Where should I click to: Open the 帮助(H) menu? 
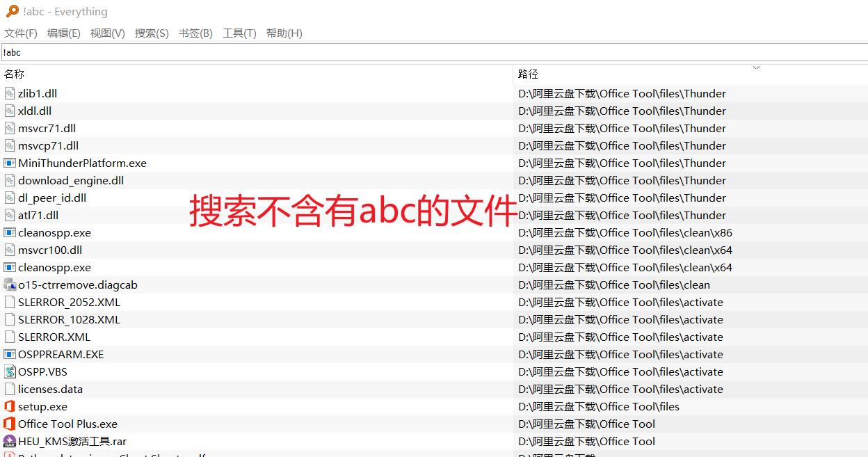tap(284, 33)
